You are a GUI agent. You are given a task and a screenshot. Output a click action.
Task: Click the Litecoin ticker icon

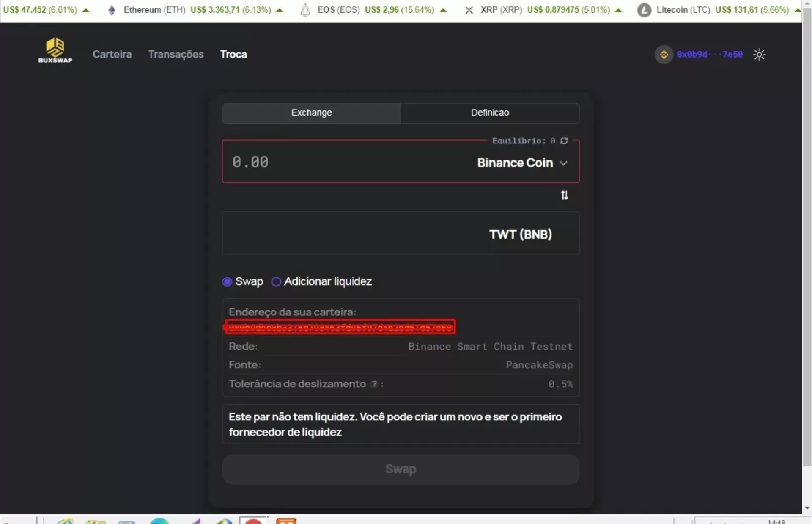(x=644, y=10)
